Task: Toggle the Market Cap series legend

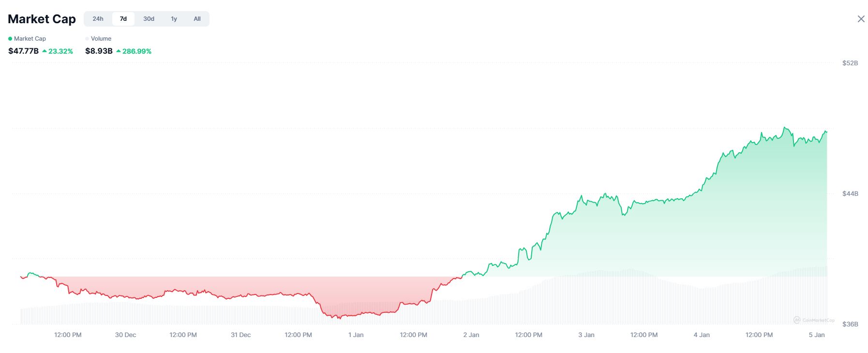Action: (x=30, y=39)
